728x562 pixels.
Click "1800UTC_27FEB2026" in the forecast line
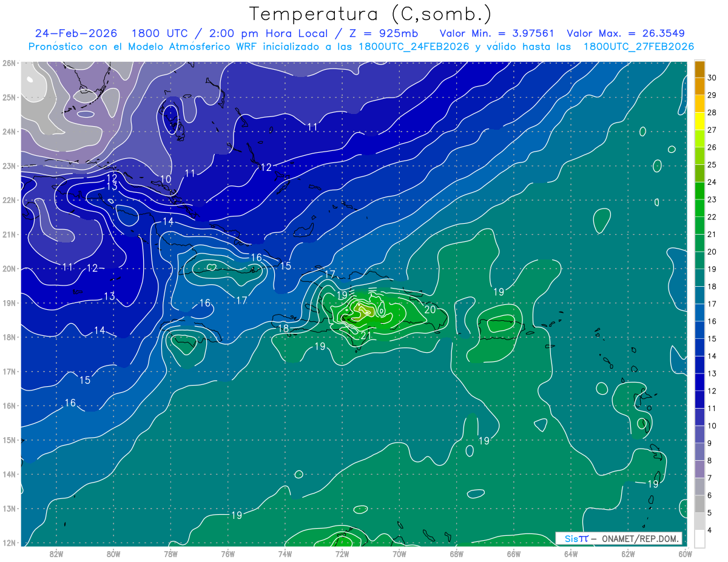coord(638,47)
